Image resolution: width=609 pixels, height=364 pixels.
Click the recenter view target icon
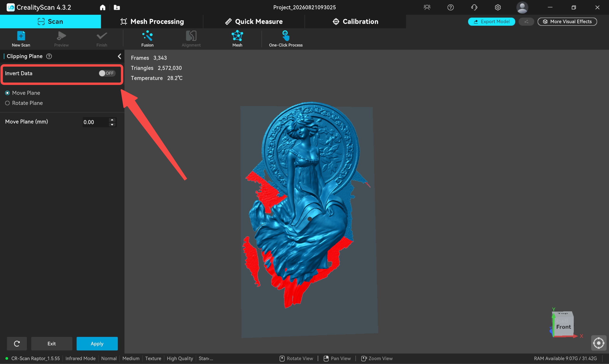[x=599, y=343]
